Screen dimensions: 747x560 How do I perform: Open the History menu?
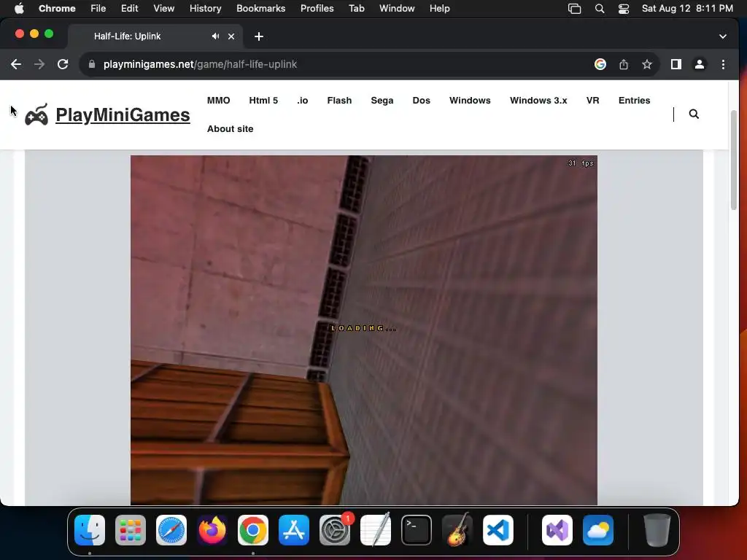205,9
